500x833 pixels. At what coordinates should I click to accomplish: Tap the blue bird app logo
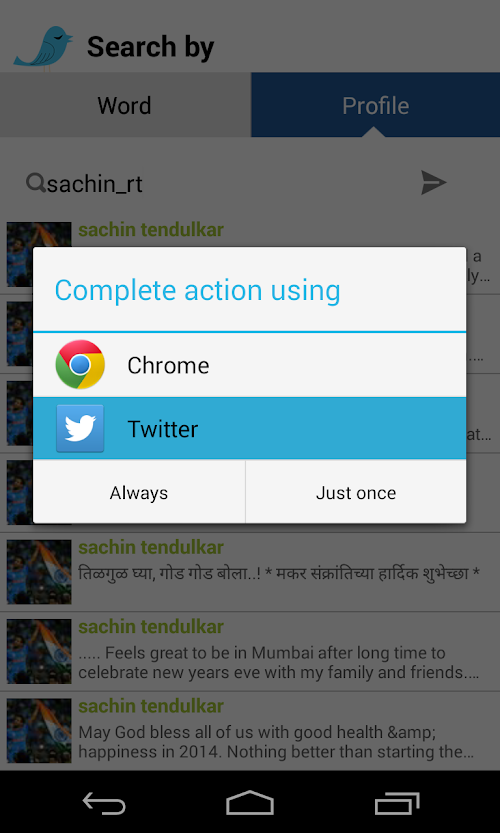pos(43,47)
